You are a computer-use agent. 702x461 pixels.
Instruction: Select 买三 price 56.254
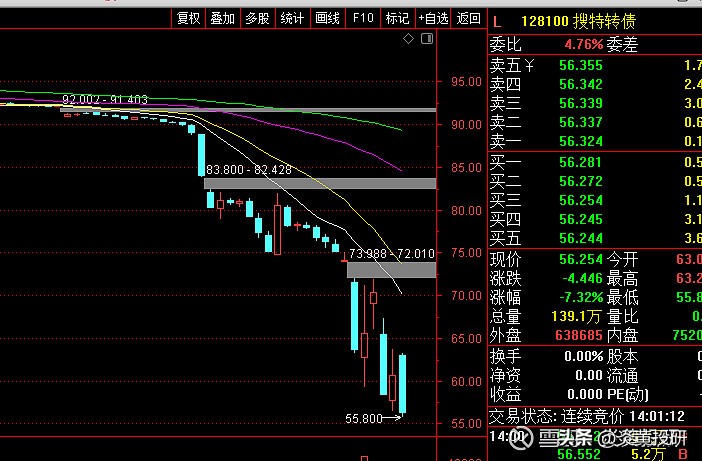coord(581,200)
